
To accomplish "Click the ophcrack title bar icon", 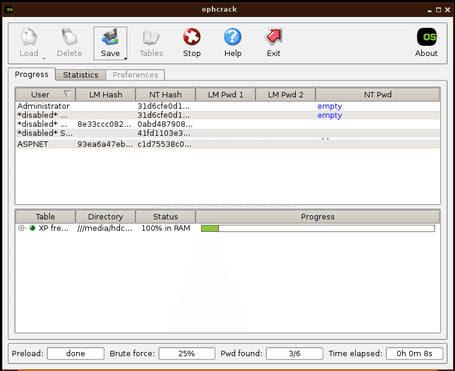I will (9, 9).
